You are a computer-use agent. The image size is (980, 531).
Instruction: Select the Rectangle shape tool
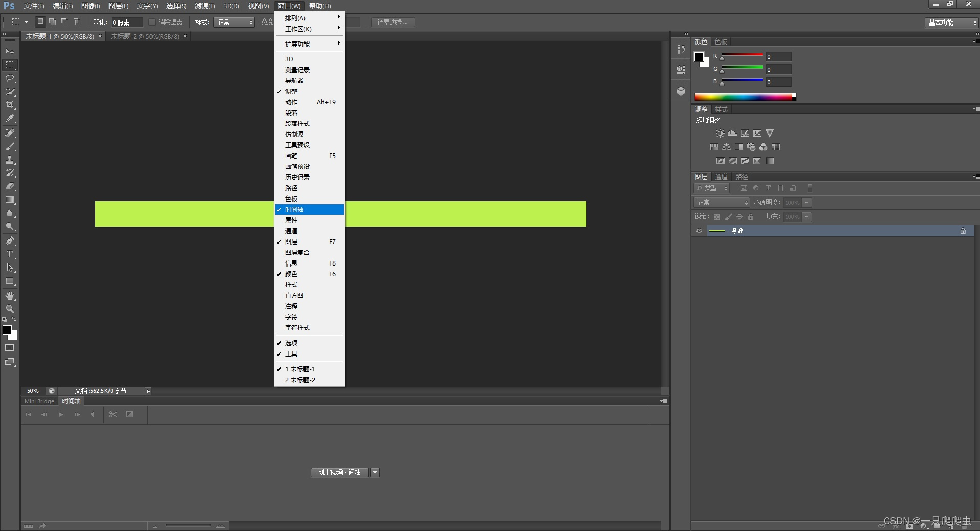[x=10, y=281]
